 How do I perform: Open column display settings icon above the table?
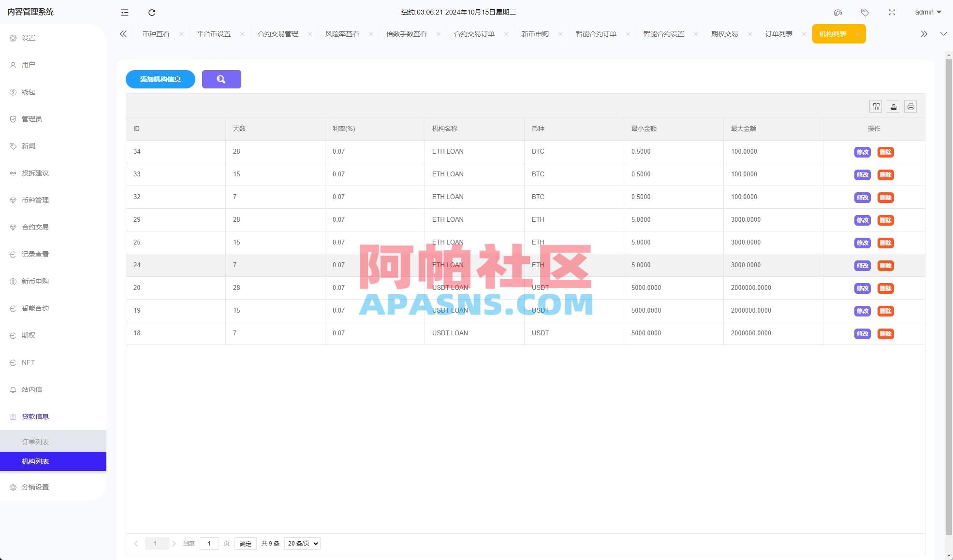click(875, 106)
